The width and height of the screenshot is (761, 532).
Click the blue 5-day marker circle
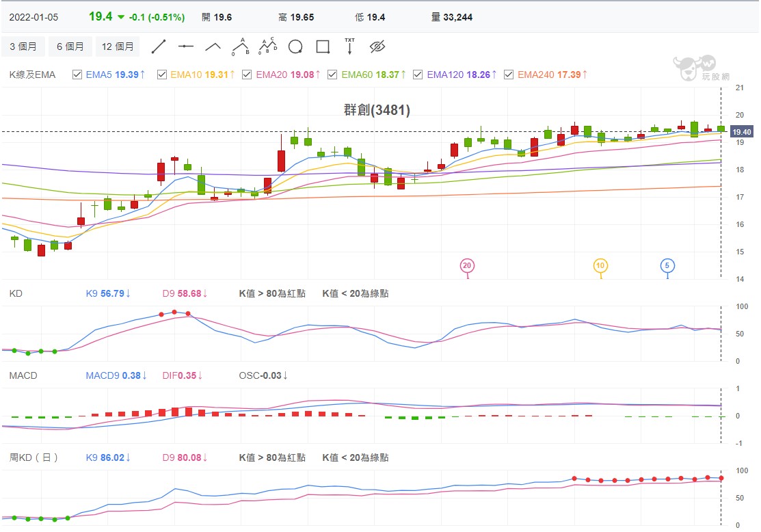(667, 265)
